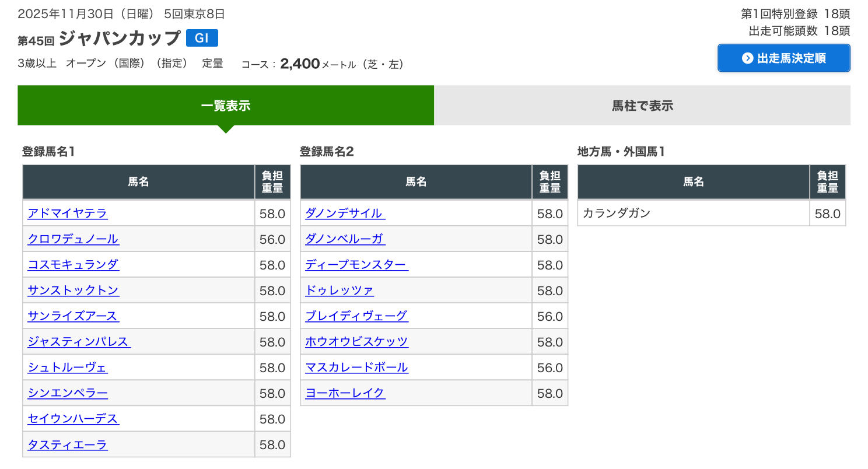Open the ダノンベルーガ horse page
This screenshot has height=469, width=868.
coord(345,239)
